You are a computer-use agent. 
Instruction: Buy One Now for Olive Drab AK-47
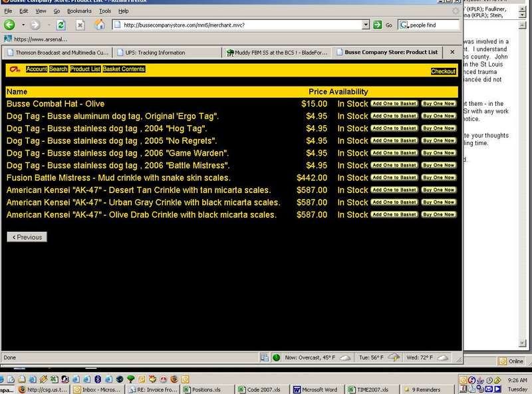click(x=439, y=215)
